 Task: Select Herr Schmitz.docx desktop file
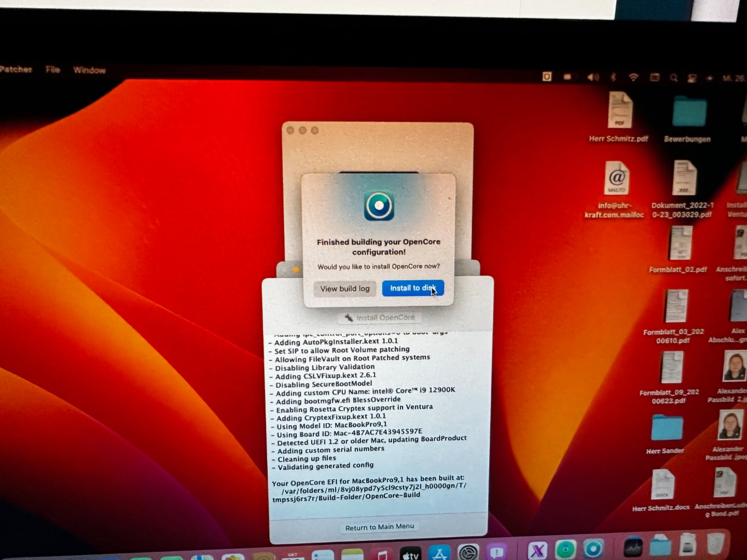[x=661, y=490]
